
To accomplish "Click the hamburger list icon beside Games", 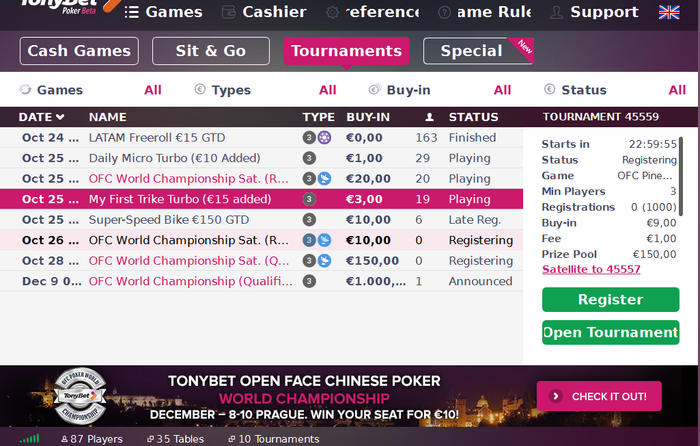I will pyautogui.click(x=132, y=12).
